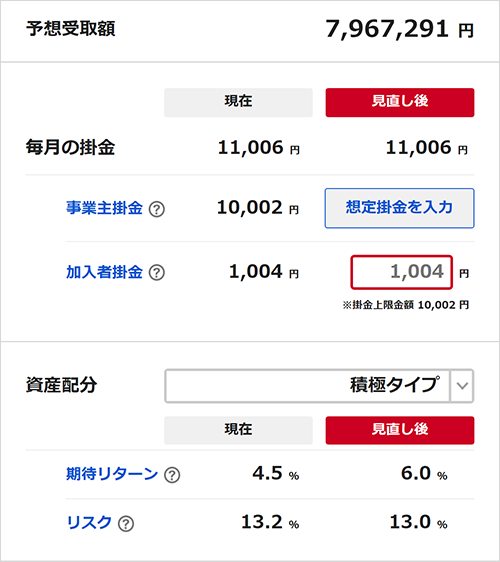Screen dimensions: 500x562
Task: Click the 想定掛金を入力 button
Action: [x=400, y=208]
